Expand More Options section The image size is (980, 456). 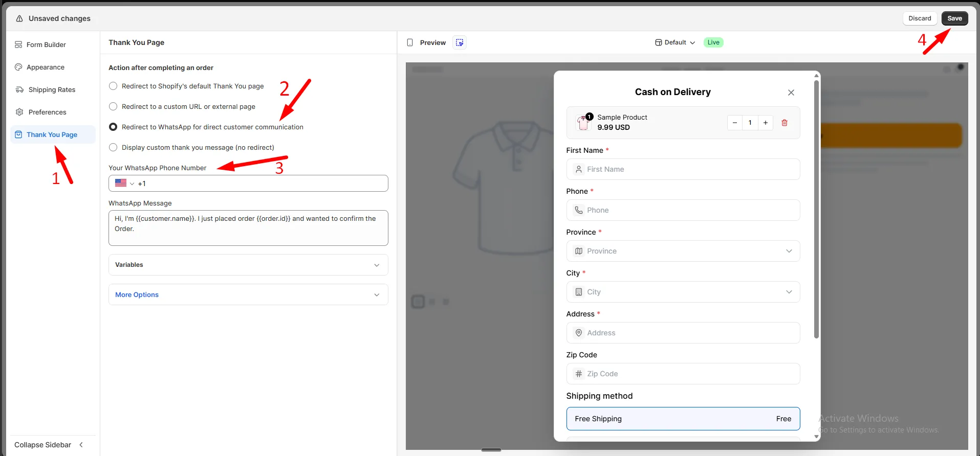click(x=248, y=294)
